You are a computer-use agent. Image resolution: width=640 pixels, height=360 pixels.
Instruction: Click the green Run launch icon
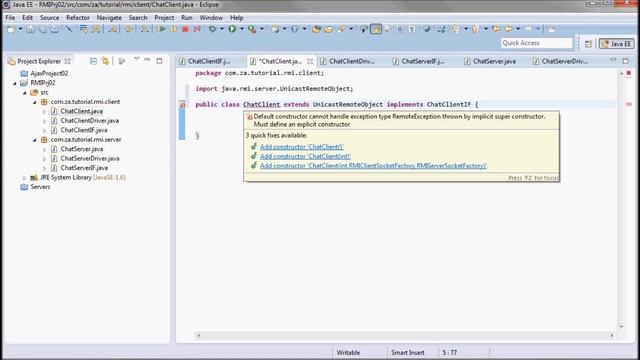[232, 29]
